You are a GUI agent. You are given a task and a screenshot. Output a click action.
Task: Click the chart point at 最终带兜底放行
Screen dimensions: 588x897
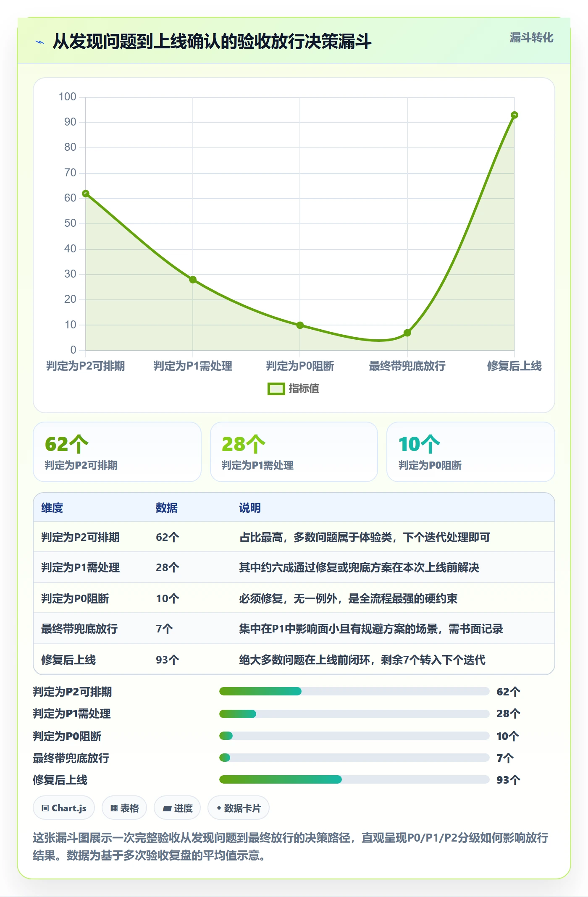click(407, 333)
